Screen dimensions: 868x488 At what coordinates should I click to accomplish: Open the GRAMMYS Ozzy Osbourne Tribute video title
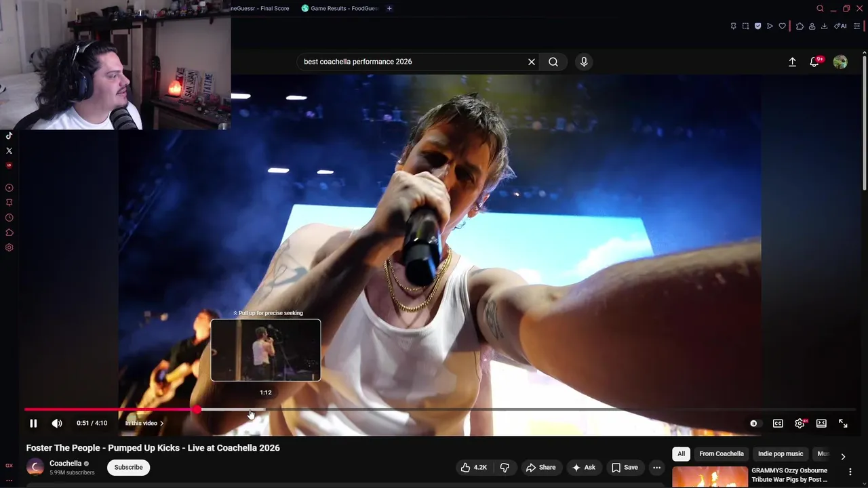coord(789,475)
